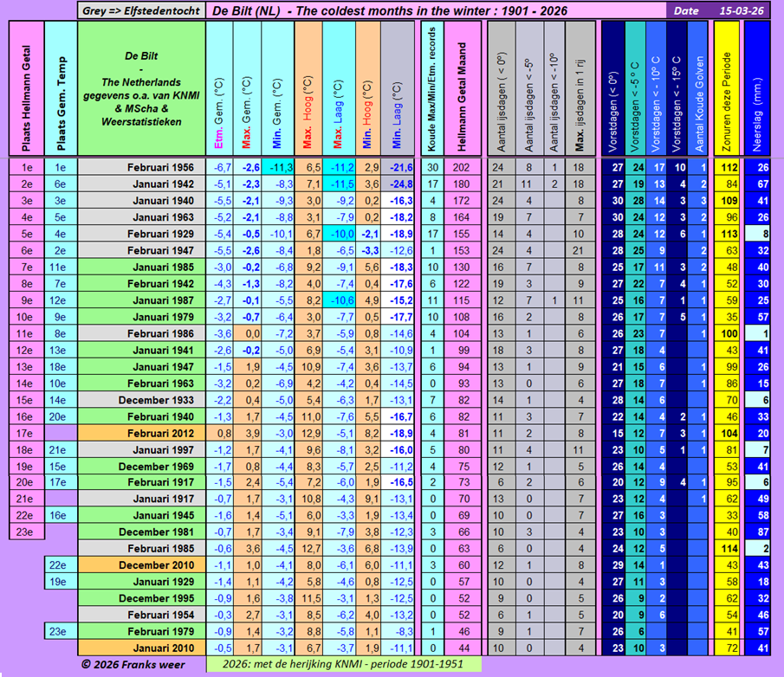Click the green De Bilt source description header
784x677 pixels.
(141, 87)
